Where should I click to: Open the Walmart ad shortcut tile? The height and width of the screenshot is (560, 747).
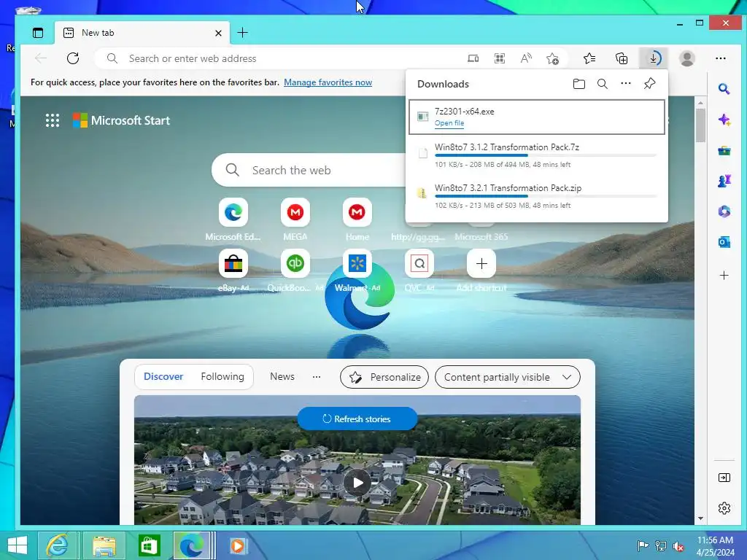(x=357, y=263)
